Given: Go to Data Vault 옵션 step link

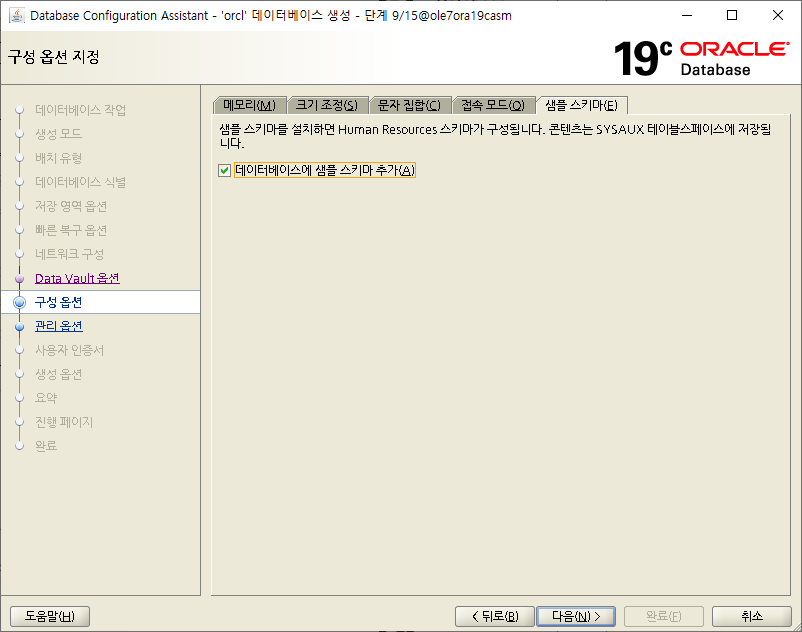Looking at the screenshot, I should tap(77, 278).
